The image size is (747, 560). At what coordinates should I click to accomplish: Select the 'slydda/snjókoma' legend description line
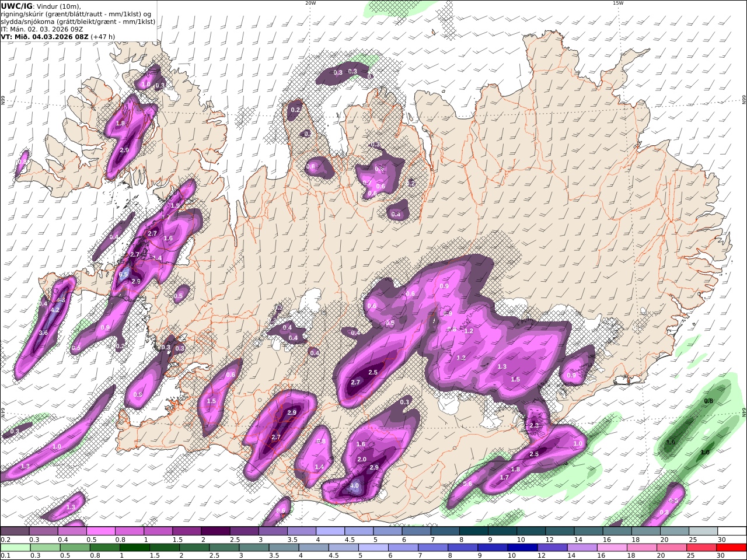point(78,22)
